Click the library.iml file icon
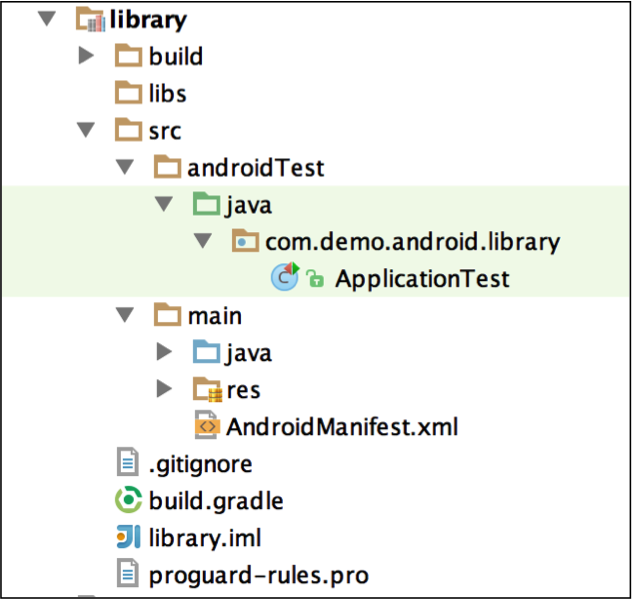 tap(128, 537)
